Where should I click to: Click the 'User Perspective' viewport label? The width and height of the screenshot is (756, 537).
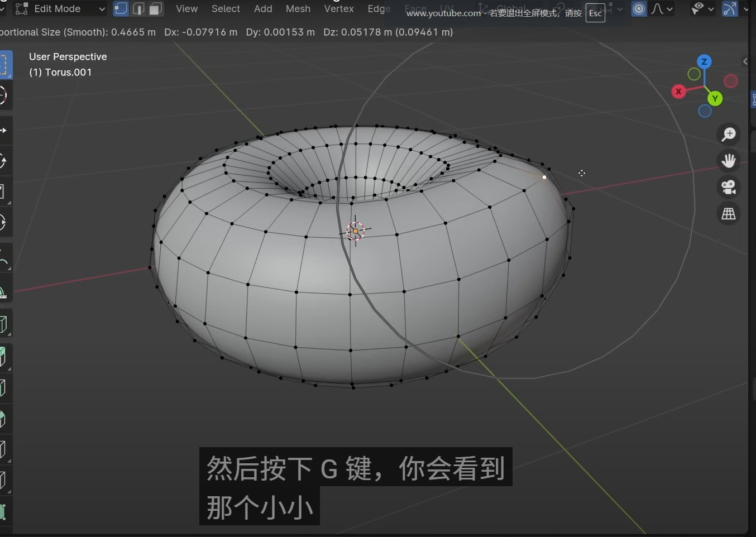coord(68,56)
